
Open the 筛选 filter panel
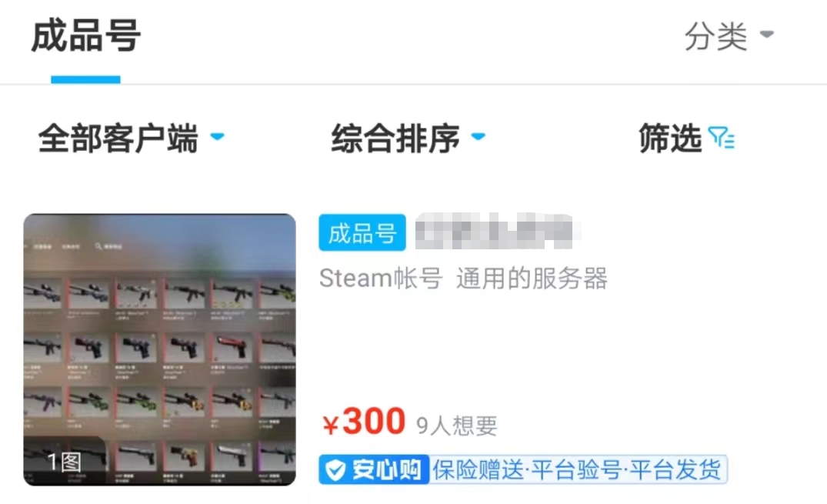687,139
